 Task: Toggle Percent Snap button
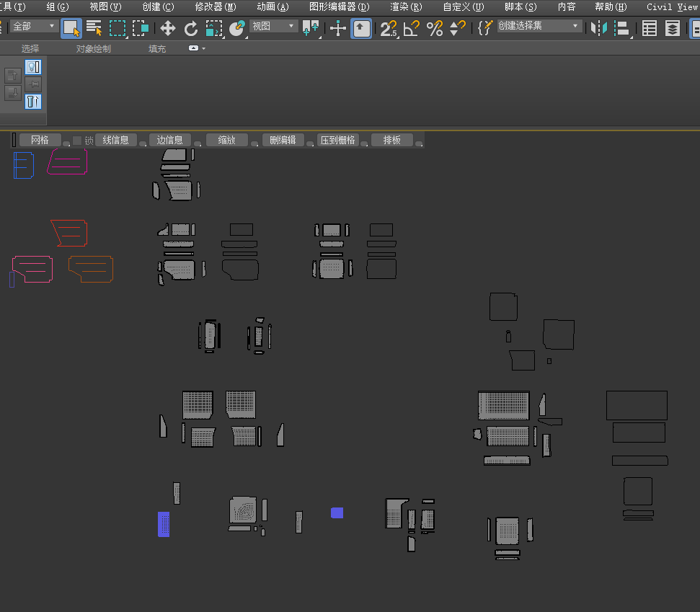click(435, 29)
